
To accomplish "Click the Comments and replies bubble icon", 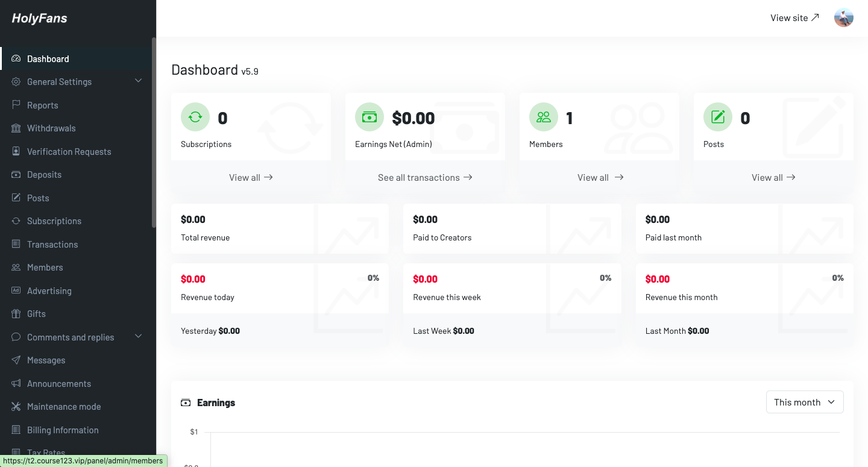I will [16, 337].
